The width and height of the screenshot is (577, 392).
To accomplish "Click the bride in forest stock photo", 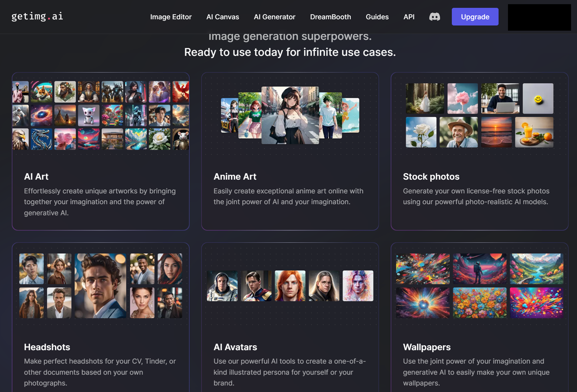I will point(425,98).
